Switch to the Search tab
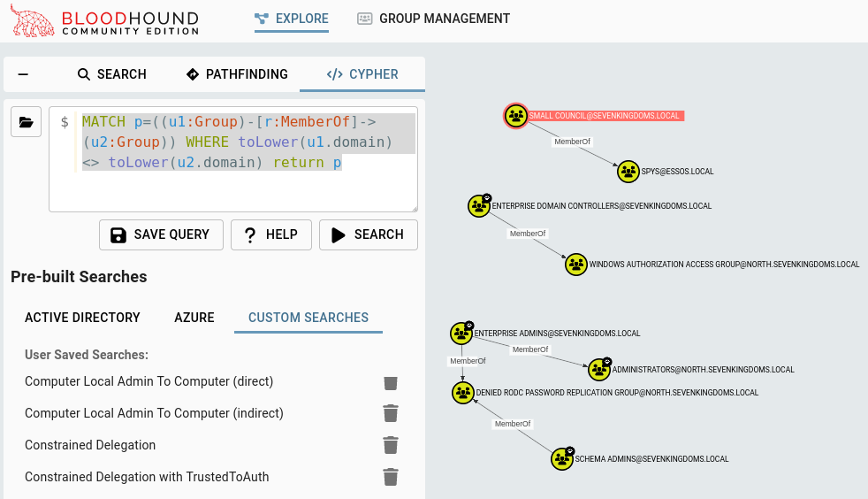This screenshot has width=868, height=499. [112, 74]
